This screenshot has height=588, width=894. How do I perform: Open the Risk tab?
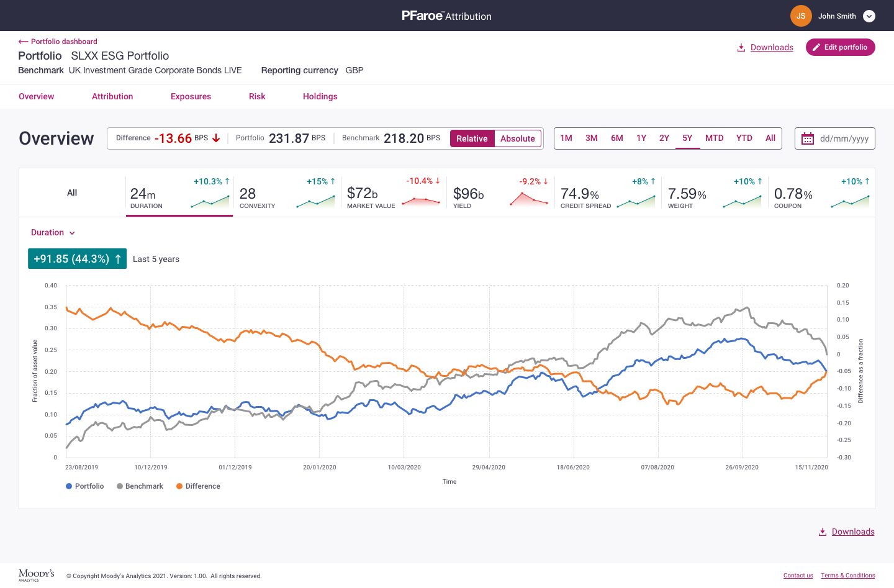(257, 96)
